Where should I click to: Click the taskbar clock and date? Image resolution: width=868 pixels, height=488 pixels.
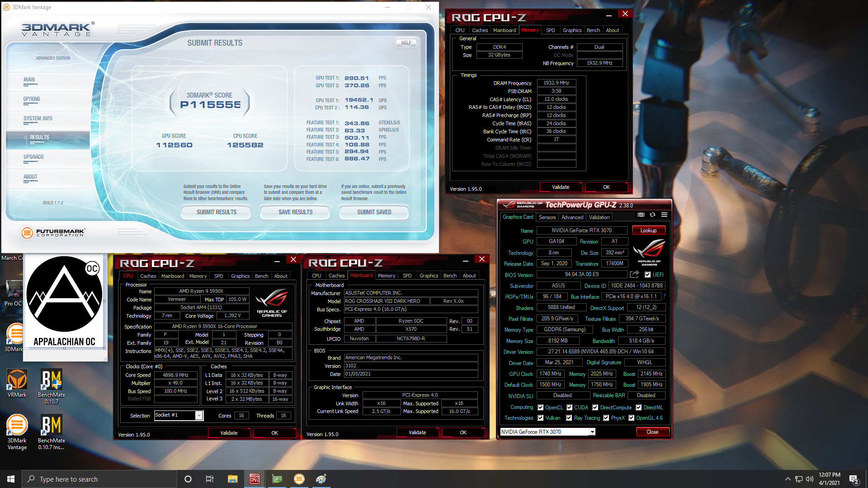[829, 479]
